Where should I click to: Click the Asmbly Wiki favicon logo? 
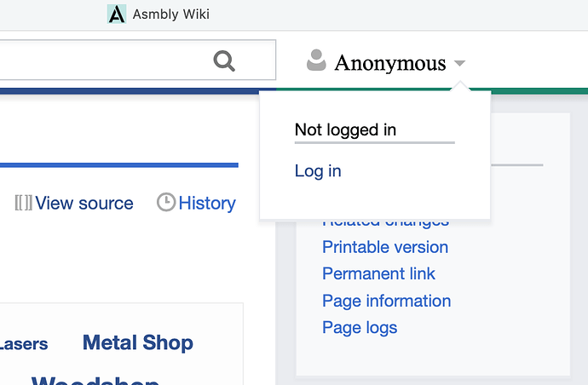point(117,14)
